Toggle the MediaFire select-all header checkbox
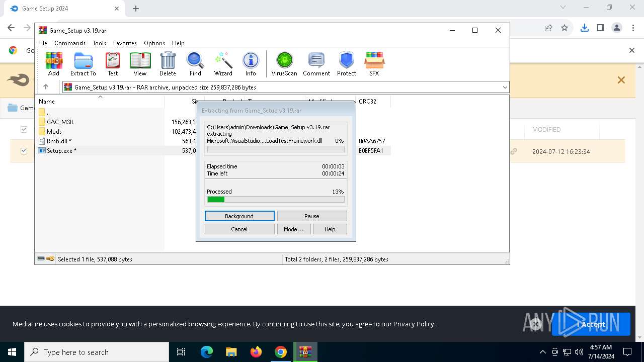 tap(24, 129)
